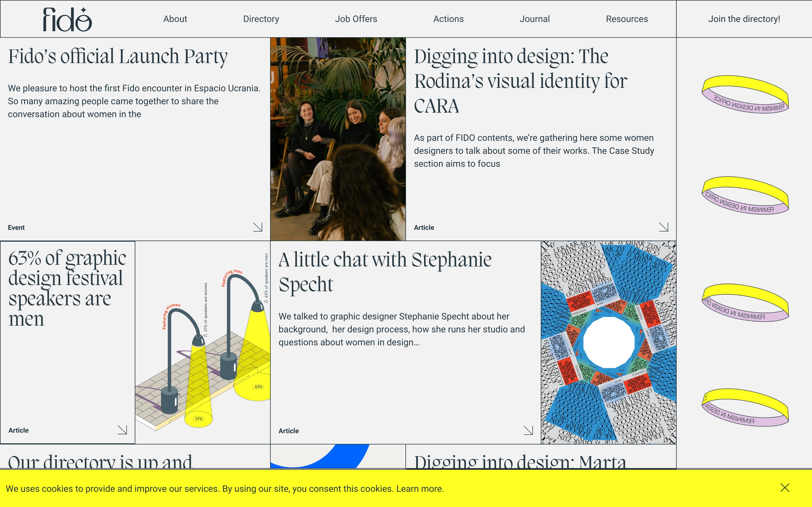Click arrow icon on Stephanie Specht article
This screenshot has height=507, width=812.
(x=528, y=430)
